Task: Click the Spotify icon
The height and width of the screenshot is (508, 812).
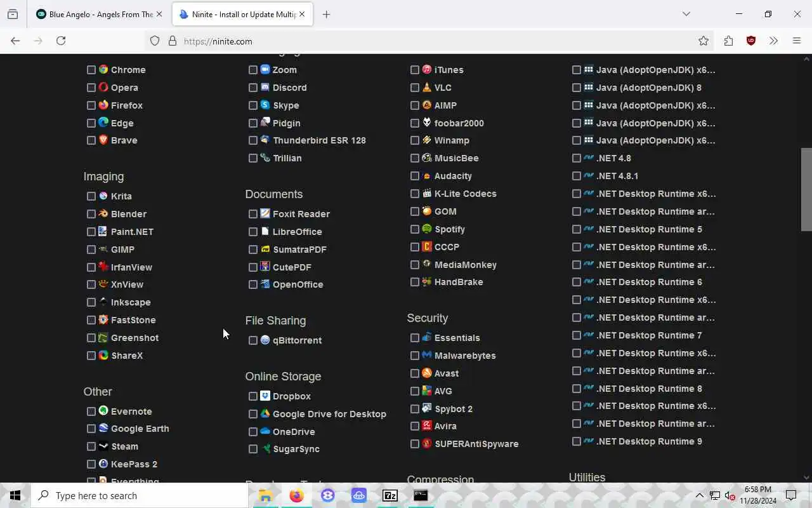Action: pos(427,229)
